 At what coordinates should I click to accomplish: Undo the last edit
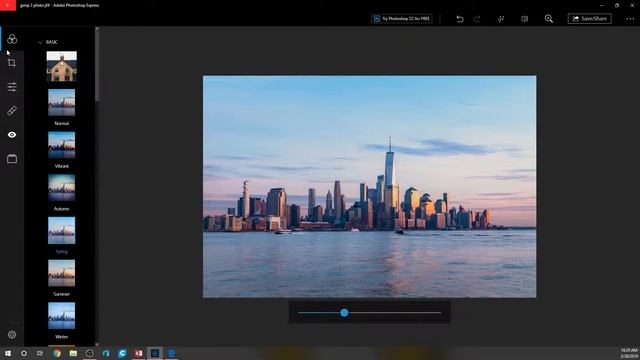(460, 19)
